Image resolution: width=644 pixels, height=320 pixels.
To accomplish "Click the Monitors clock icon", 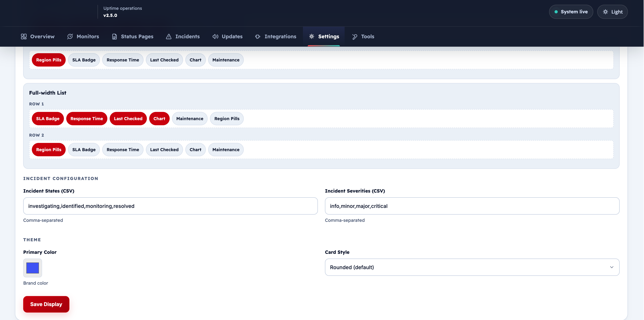I will coord(70,37).
